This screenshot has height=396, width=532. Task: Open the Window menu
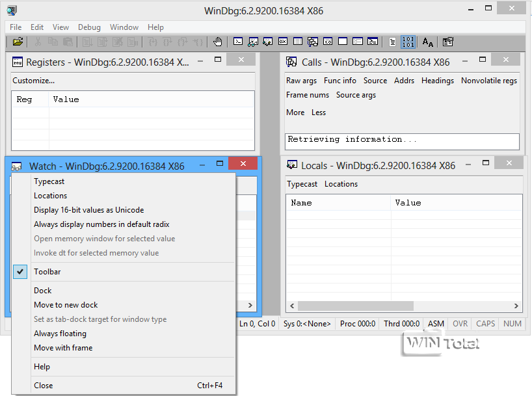124,27
